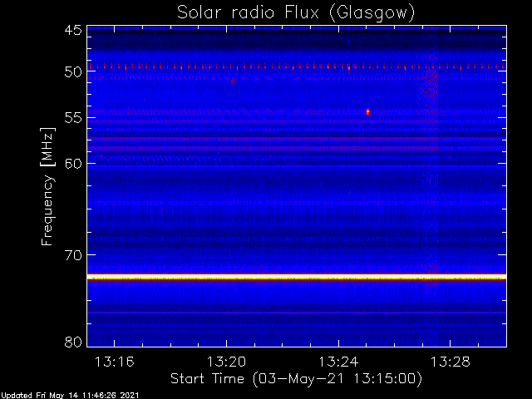Click the 13:28 time tick label
The image size is (532, 399).
pyautogui.click(x=451, y=362)
